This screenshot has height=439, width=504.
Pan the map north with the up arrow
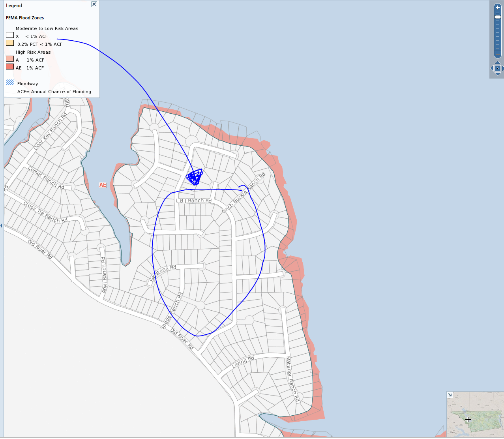tap(497, 63)
